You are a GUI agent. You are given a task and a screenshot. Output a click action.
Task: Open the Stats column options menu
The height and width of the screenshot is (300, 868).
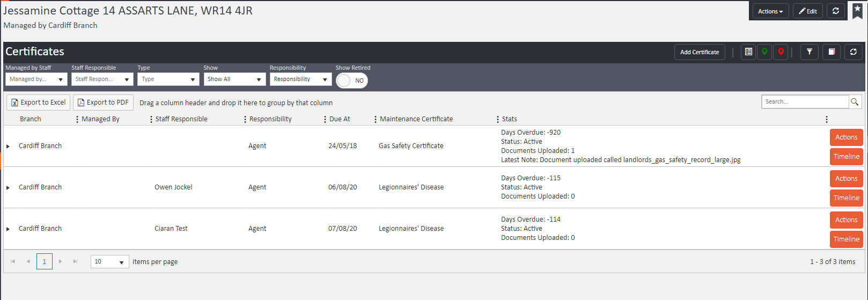826,119
